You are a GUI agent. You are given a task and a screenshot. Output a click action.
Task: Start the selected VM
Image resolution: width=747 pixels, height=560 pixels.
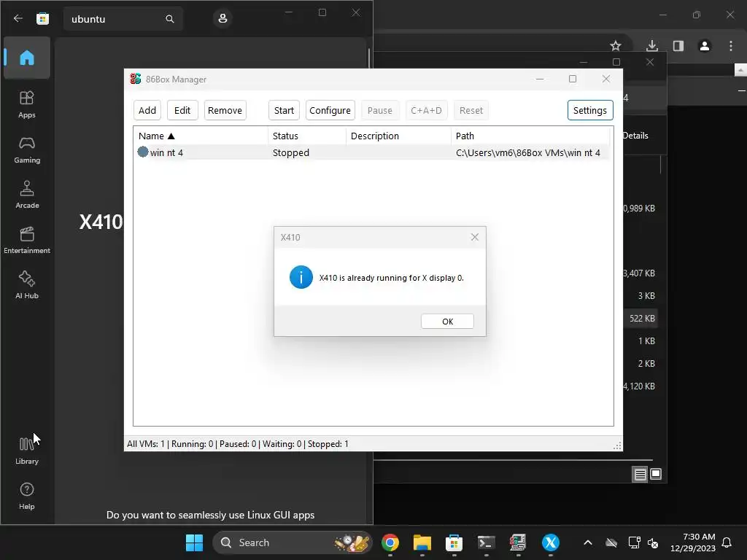(x=284, y=110)
